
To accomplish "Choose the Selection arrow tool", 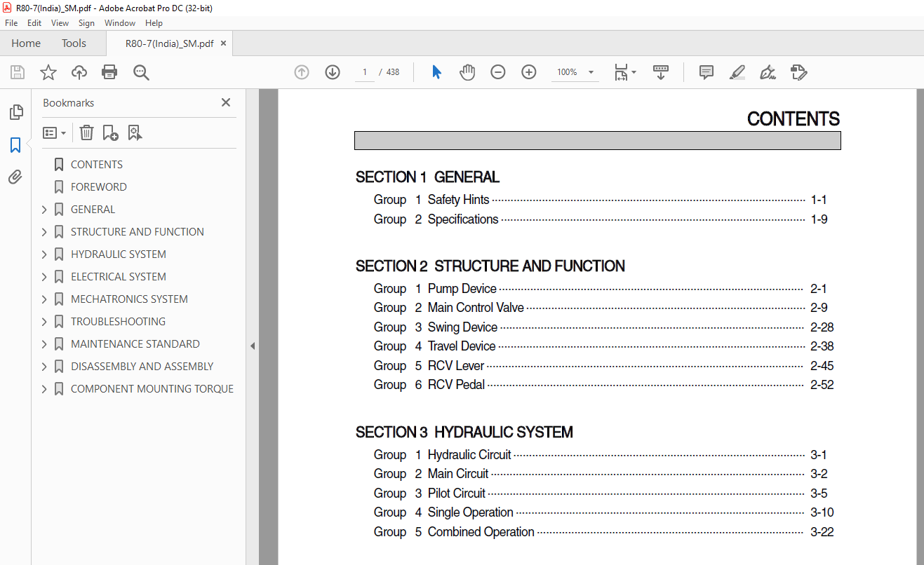I will click(x=436, y=72).
